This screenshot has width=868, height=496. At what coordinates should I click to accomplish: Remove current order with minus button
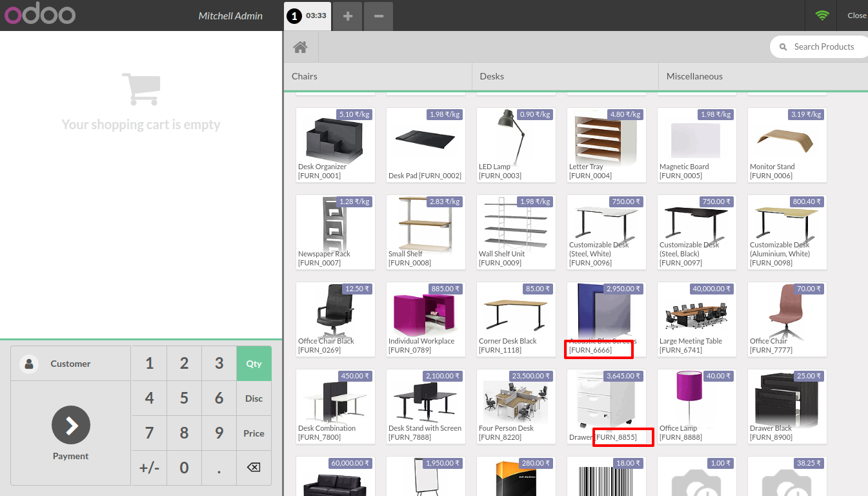coord(379,16)
